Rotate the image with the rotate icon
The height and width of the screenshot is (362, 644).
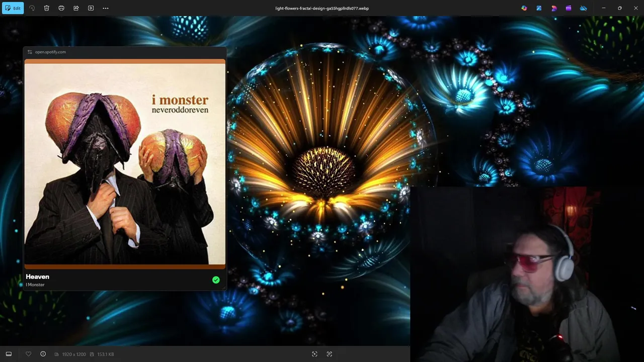click(x=32, y=8)
